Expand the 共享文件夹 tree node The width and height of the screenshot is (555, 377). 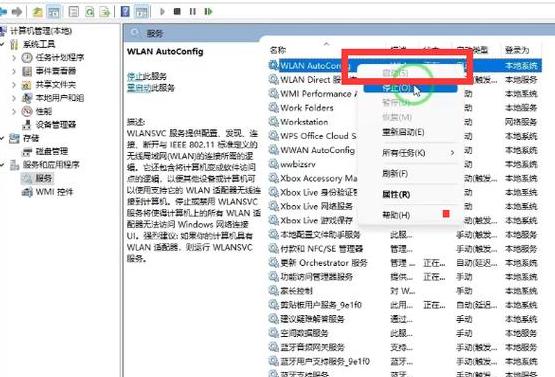pyautogui.click(x=14, y=85)
